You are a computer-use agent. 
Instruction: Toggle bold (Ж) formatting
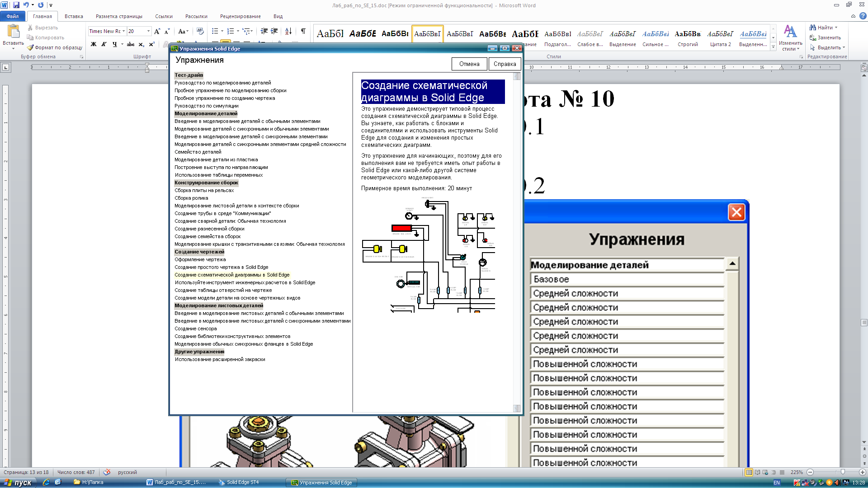pos(94,44)
